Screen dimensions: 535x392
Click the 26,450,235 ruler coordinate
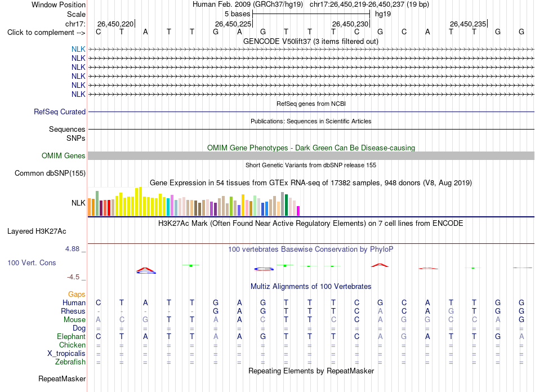(468, 24)
